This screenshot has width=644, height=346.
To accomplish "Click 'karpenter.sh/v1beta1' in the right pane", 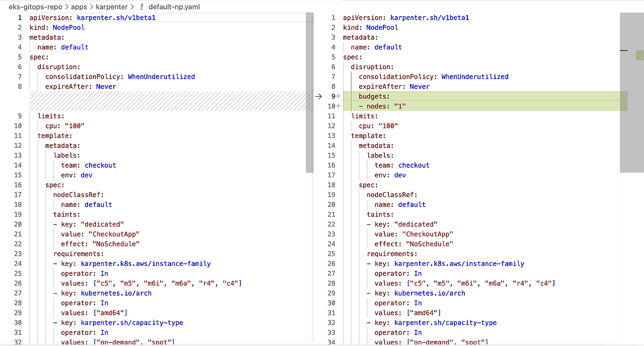I will pyautogui.click(x=430, y=18).
